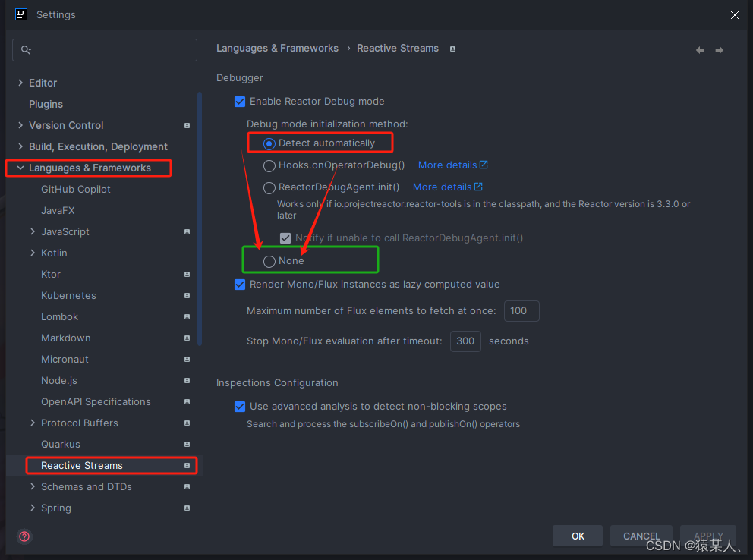Screen dimensions: 753x560
Task: Open the Plugins settings page
Action: (46, 104)
